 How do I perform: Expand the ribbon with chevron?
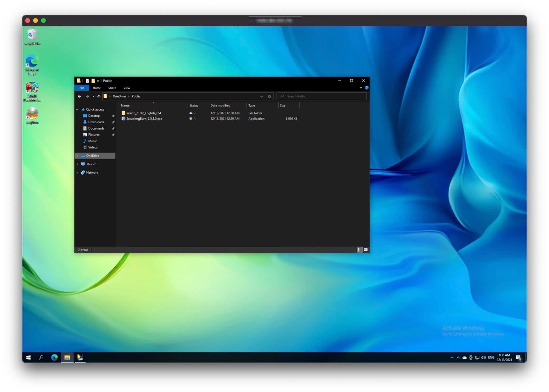[361, 88]
